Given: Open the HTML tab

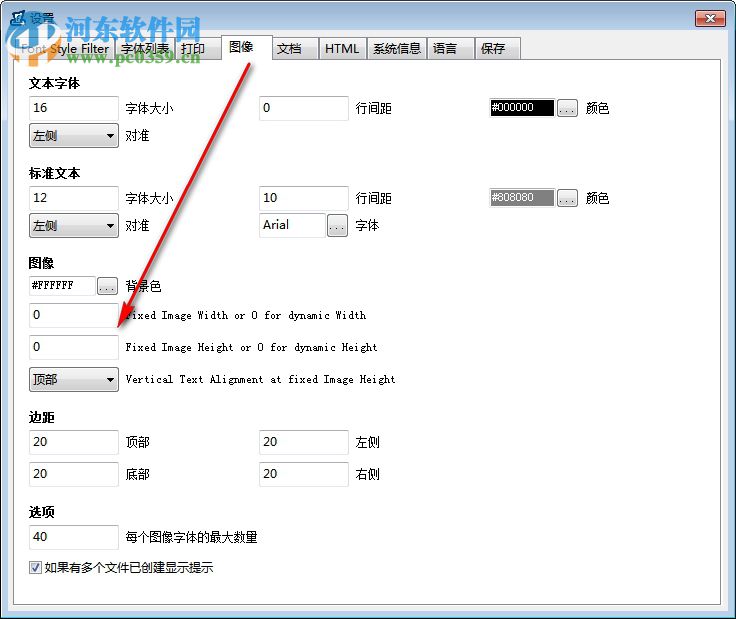Looking at the screenshot, I should click(342, 49).
